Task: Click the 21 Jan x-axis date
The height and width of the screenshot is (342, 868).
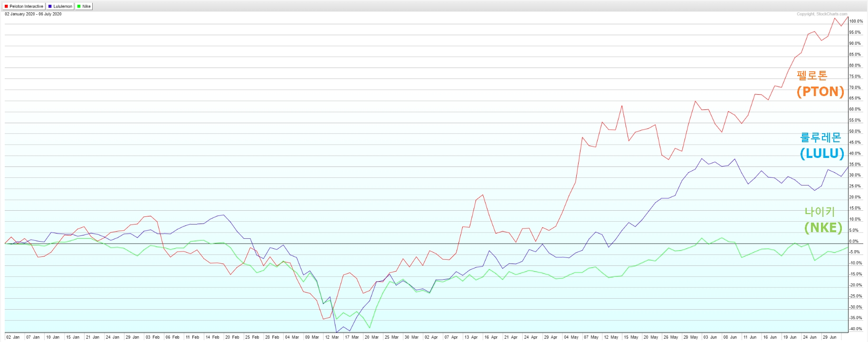Action: [x=93, y=337]
